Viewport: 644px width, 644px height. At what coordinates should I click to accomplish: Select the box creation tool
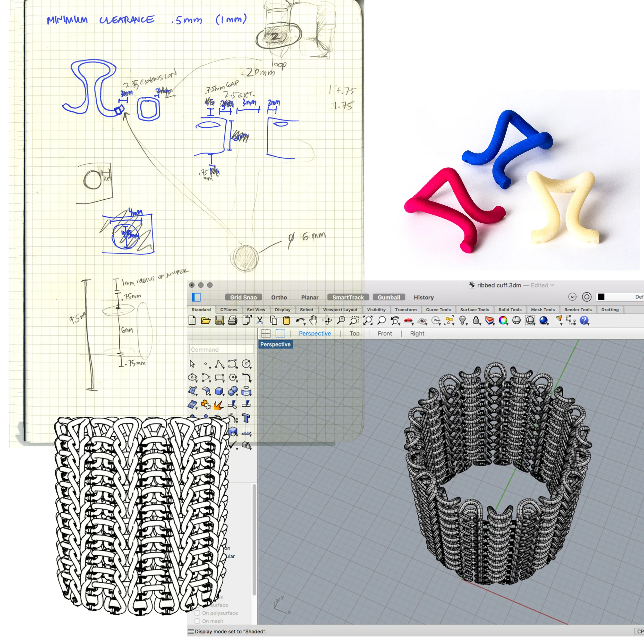click(219, 391)
